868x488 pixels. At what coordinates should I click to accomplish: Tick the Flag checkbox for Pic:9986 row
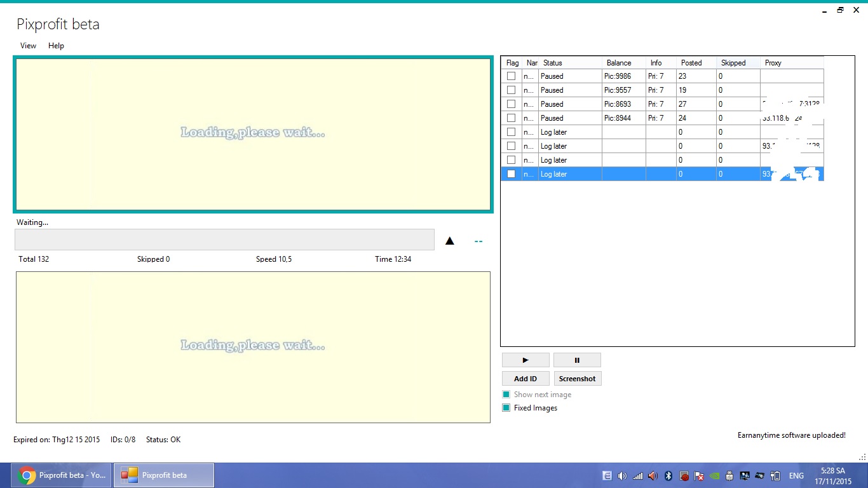[x=511, y=76]
